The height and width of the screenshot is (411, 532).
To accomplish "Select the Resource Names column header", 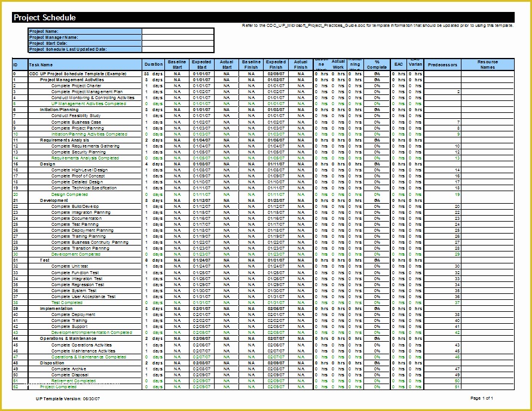I will 488,65.
